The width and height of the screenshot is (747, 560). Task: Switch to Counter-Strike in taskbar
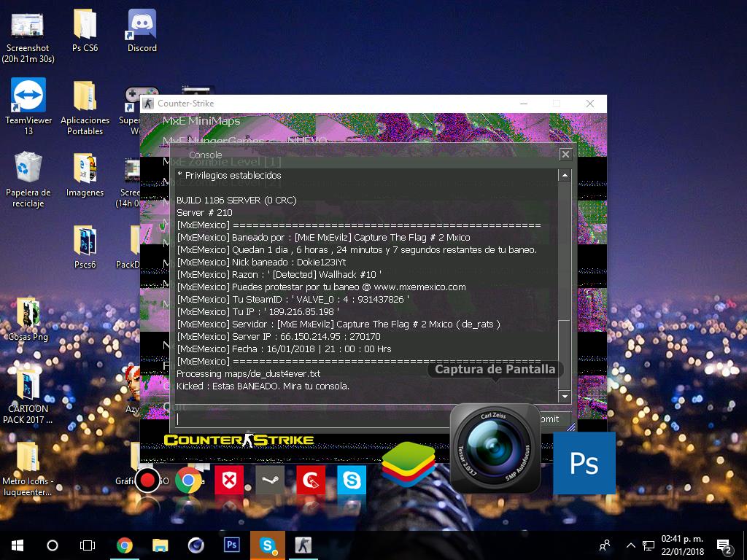(x=303, y=545)
